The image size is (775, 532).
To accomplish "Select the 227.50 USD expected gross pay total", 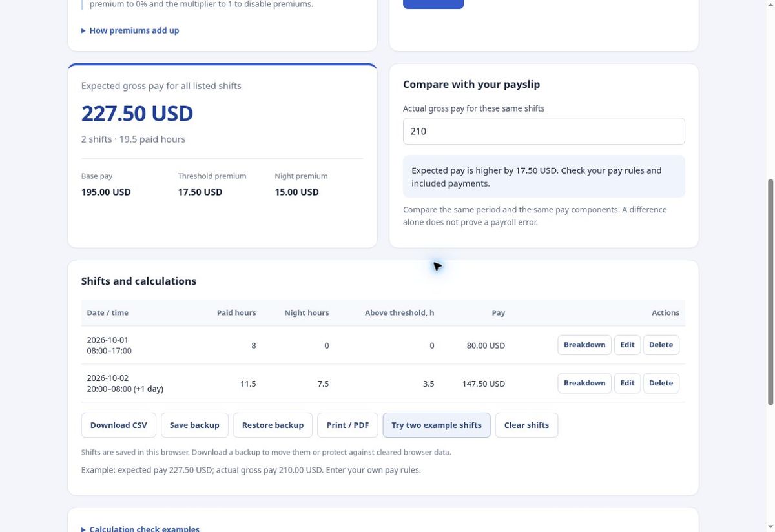I will pos(137,113).
